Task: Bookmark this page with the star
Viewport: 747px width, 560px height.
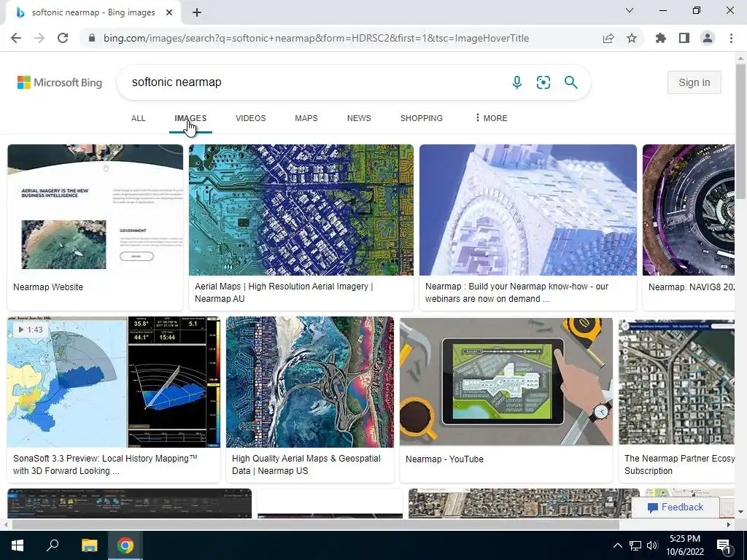Action: pyautogui.click(x=632, y=38)
